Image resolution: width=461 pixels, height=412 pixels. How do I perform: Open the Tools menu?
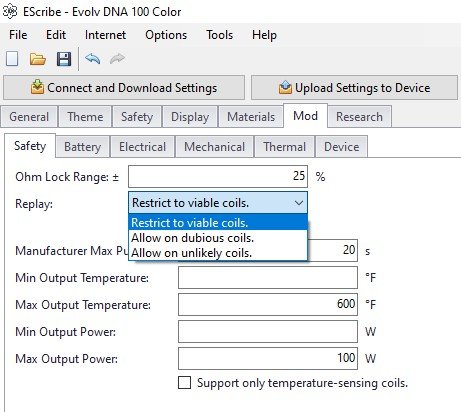pyautogui.click(x=219, y=35)
